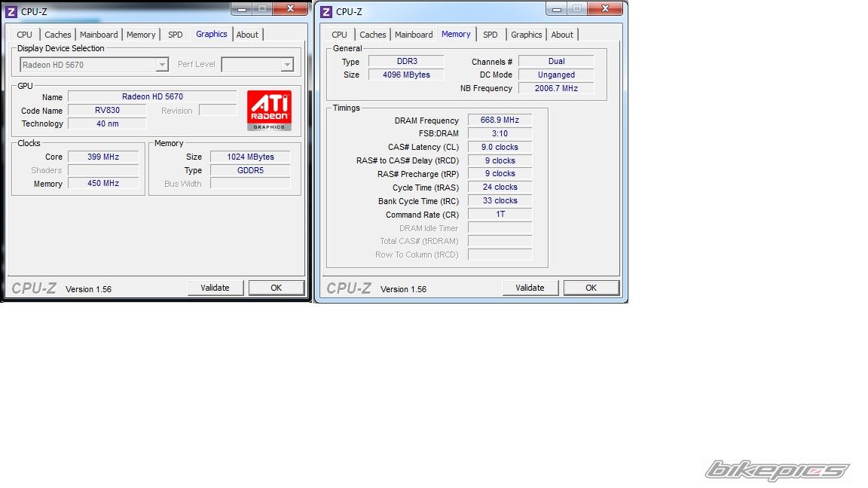The height and width of the screenshot is (488, 868).
Task: Switch to CPU tab in Memory window
Action: pyautogui.click(x=339, y=35)
